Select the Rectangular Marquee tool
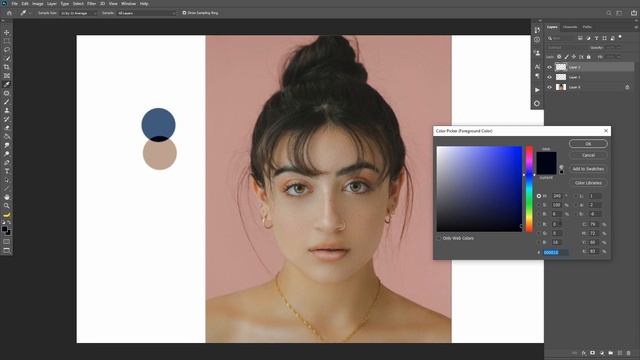Screen dimensions: 640x360 [7, 41]
